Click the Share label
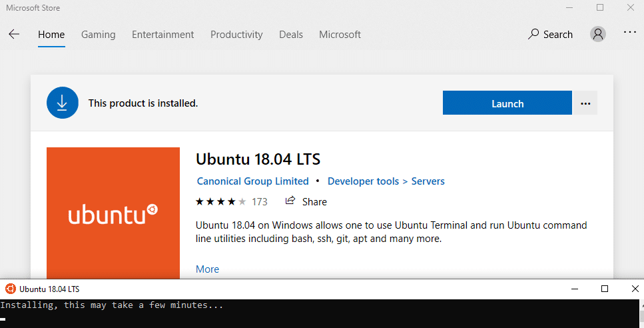 pyautogui.click(x=314, y=202)
